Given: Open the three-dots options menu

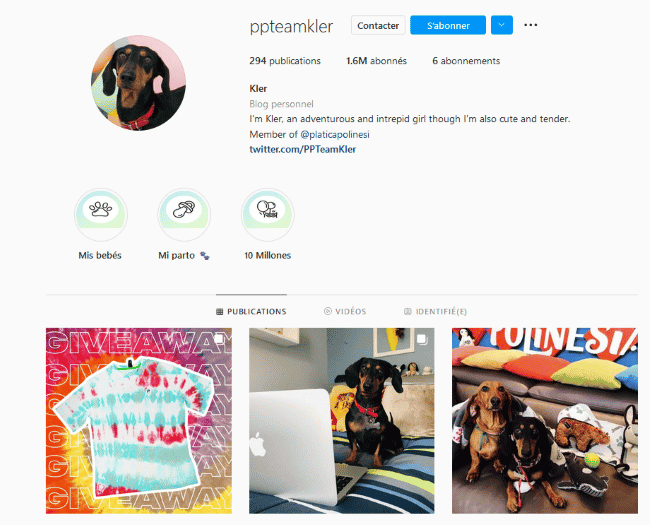Looking at the screenshot, I should point(531,25).
